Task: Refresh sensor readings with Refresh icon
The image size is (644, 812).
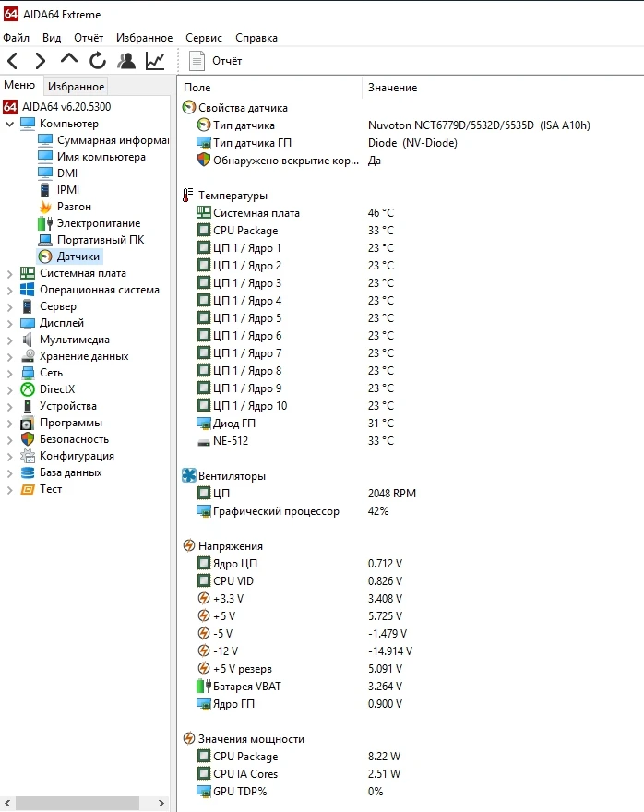Action: (97, 61)
